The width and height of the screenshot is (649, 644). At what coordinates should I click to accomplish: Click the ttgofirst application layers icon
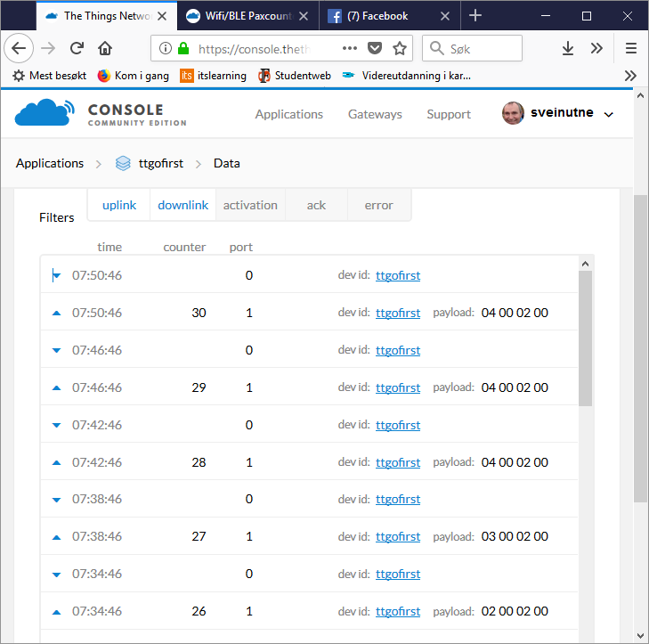pos(123,163)
